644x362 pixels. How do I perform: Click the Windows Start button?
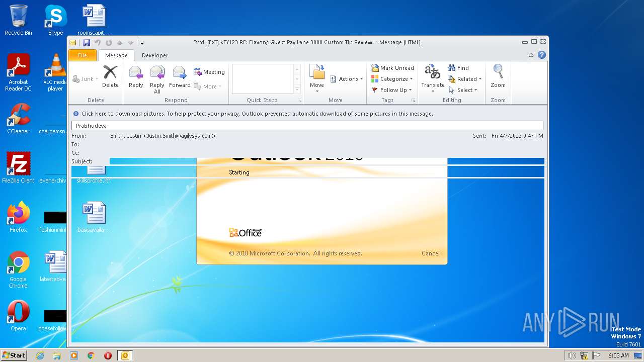click(14, 355)
